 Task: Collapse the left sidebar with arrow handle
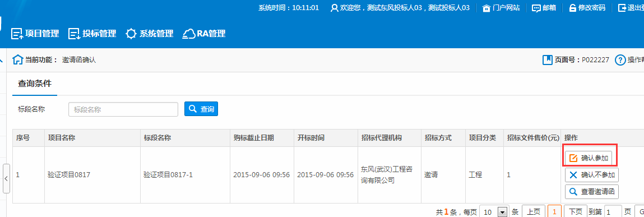6,178
